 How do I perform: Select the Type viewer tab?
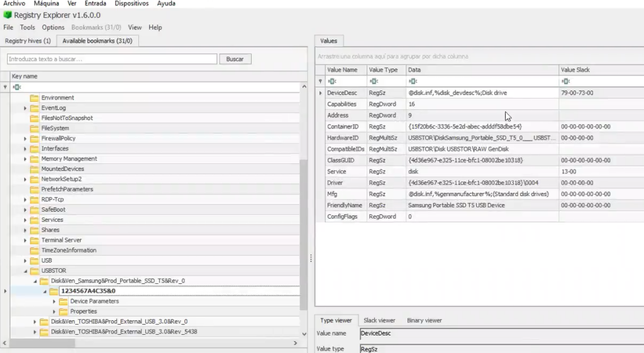(x=336, y=320)
